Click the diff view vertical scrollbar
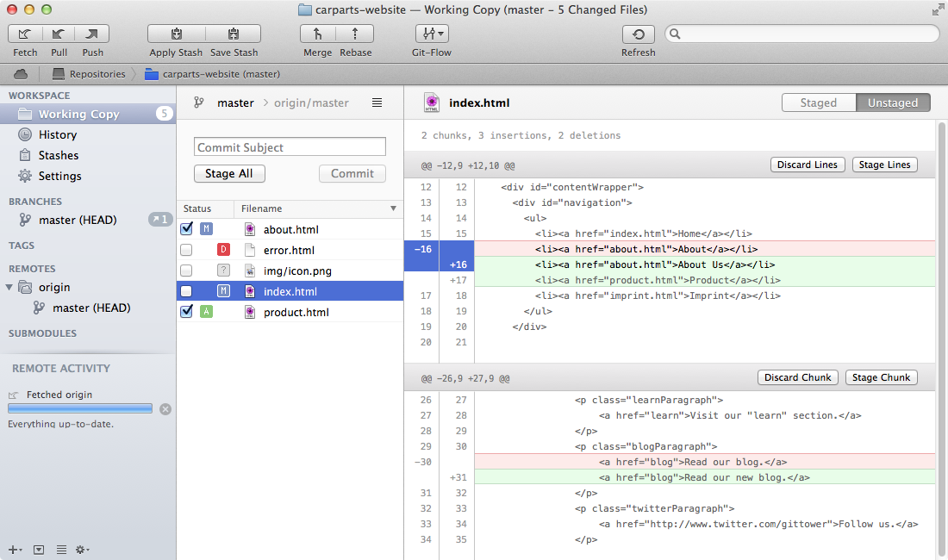948x560 pixels. pos(941,340)
